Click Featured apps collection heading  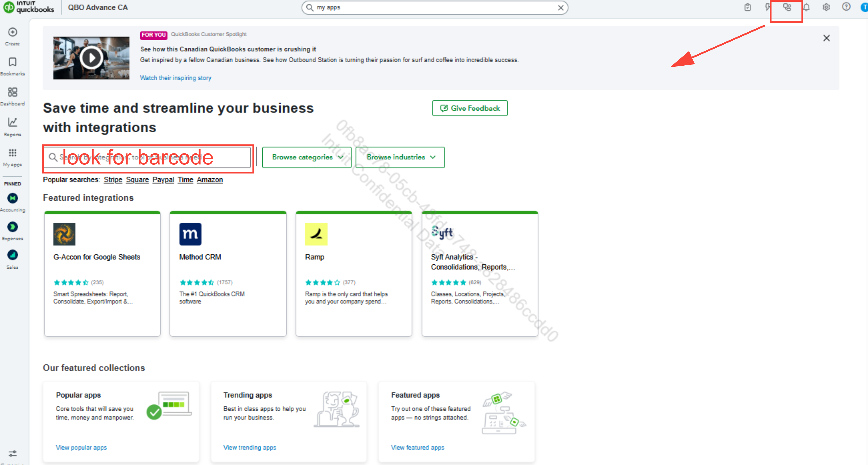(415, 395)
